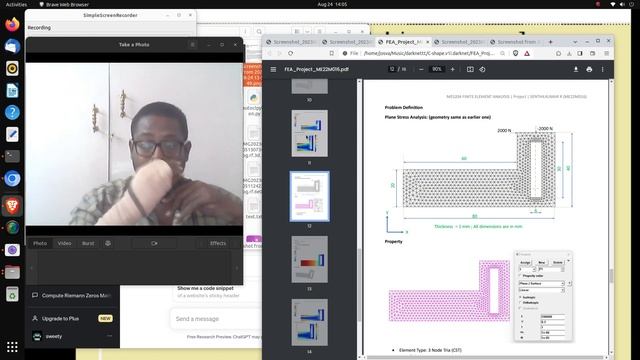The height and width of the screenshot is (360, 640).
Task: Bookmark the current page in Brave
Action: click(x=331, y=53)
